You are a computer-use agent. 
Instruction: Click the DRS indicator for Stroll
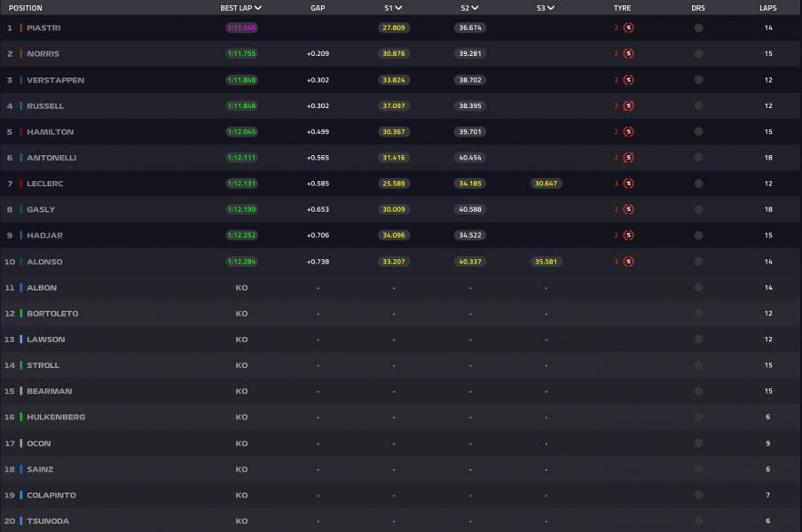[x=699, y=365]
